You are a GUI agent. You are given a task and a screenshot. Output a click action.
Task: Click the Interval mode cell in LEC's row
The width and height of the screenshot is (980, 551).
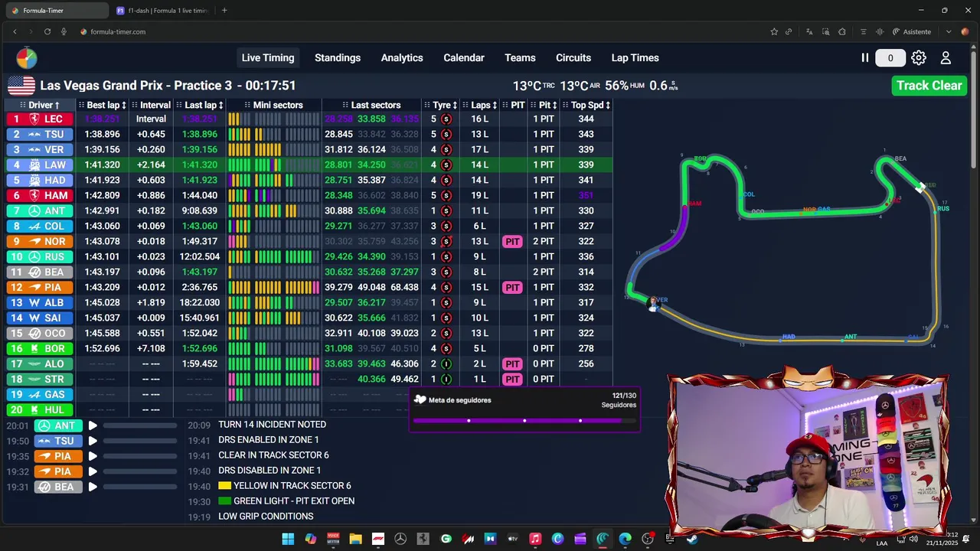pos(151,119)
